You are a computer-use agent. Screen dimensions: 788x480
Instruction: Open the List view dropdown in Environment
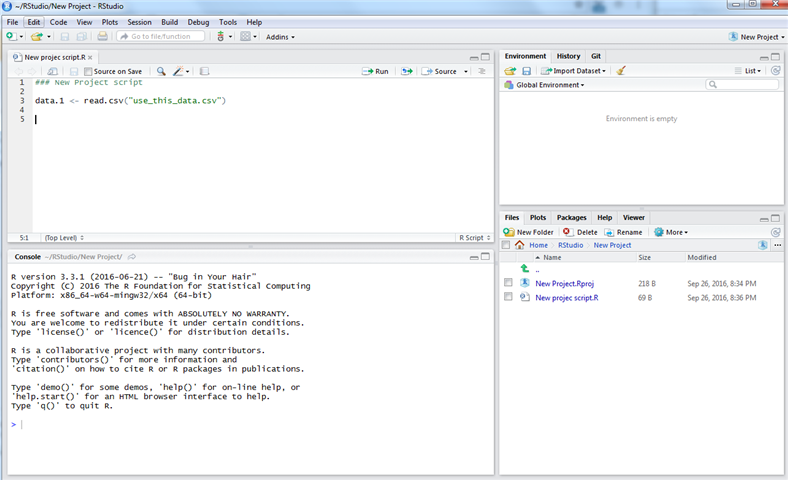point(748,71)
